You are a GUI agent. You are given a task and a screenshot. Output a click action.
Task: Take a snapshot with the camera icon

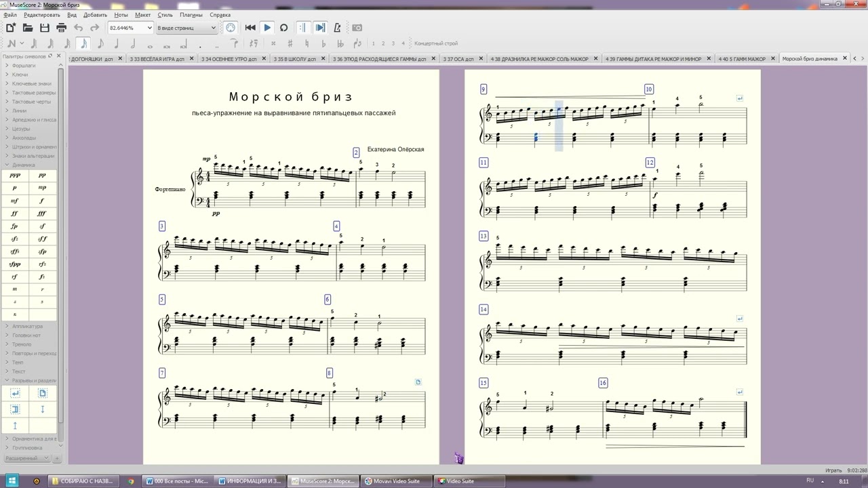point(357,28)
